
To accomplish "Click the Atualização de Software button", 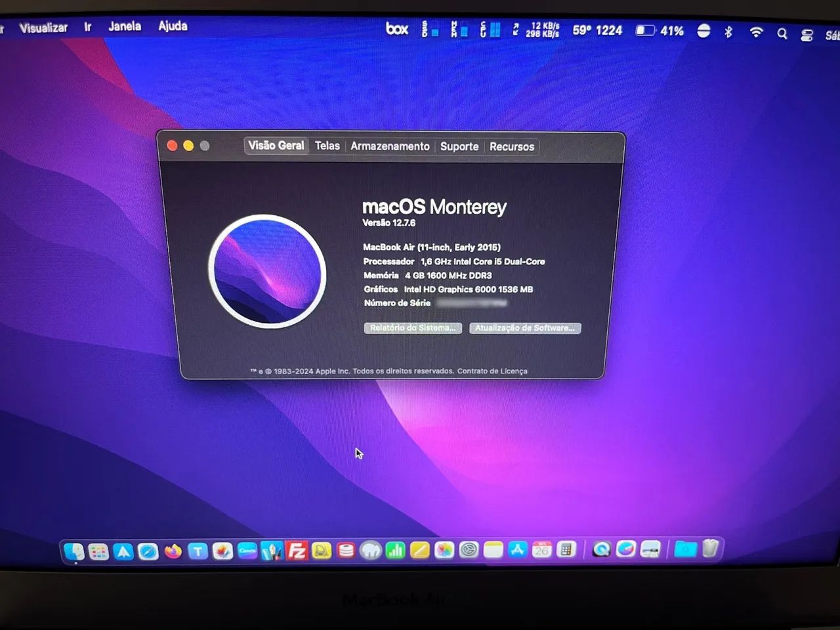I will click(525, 328).
